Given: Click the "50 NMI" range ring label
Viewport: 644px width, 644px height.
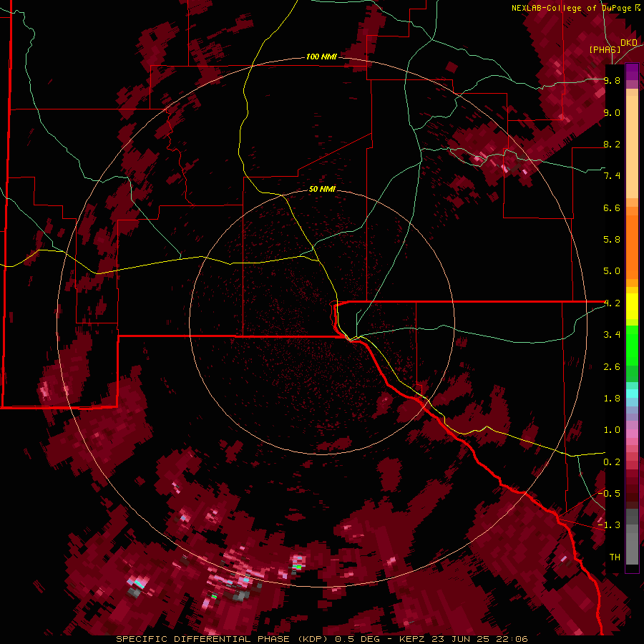Looking at the screenshot, I should (x=322, y=189).
